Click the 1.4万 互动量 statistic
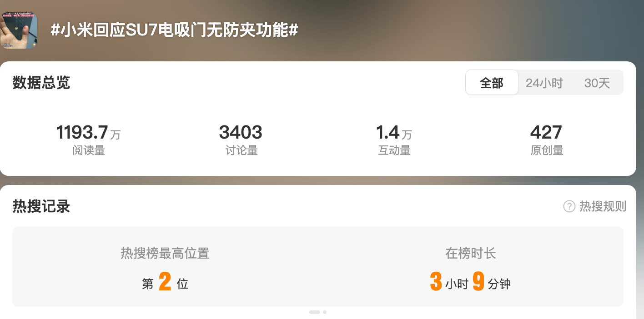The image size is (644, 319). tap(394, 140)
